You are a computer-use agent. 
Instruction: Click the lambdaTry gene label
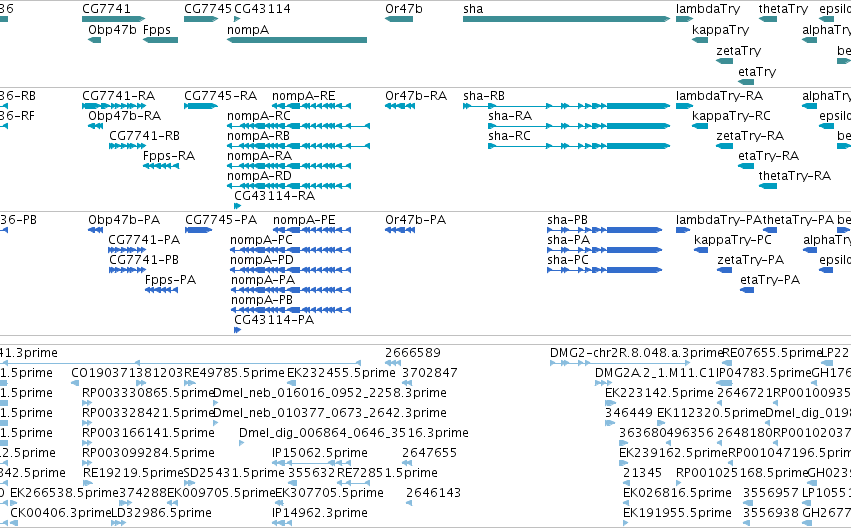click(x=708, y=9)
